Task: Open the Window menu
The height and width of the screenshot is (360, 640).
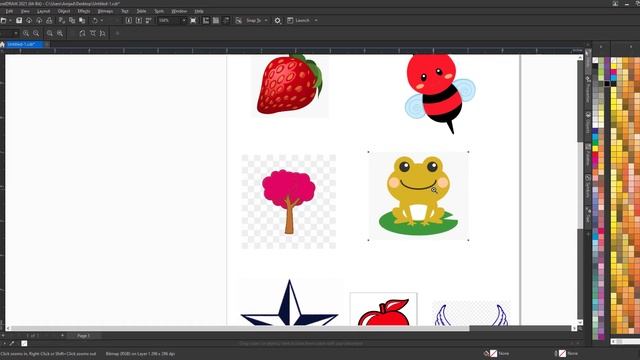Action: [x=179, y=11]
